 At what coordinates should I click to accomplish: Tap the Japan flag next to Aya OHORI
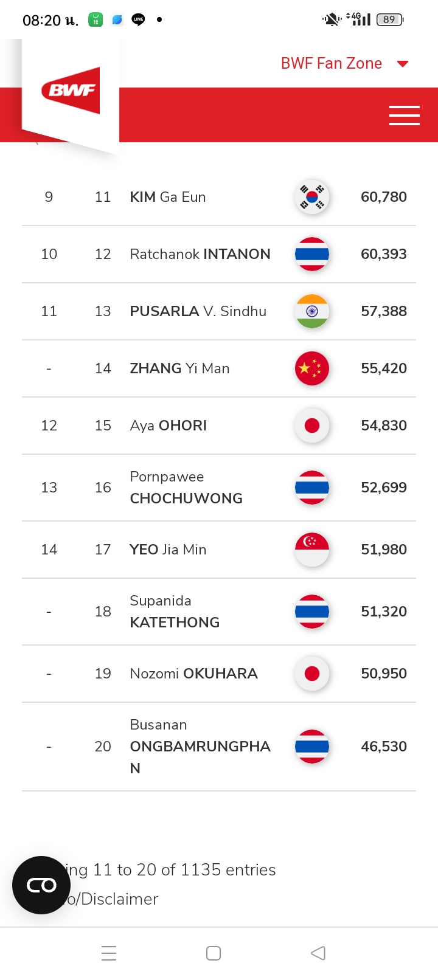point(312,426)
